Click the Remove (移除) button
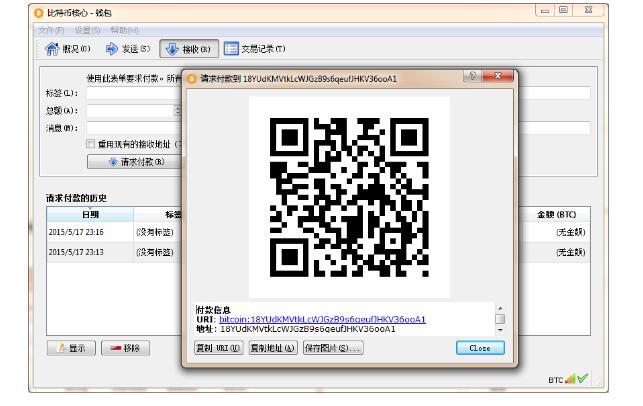Viewport: 643px width, 406px height. 125,348
